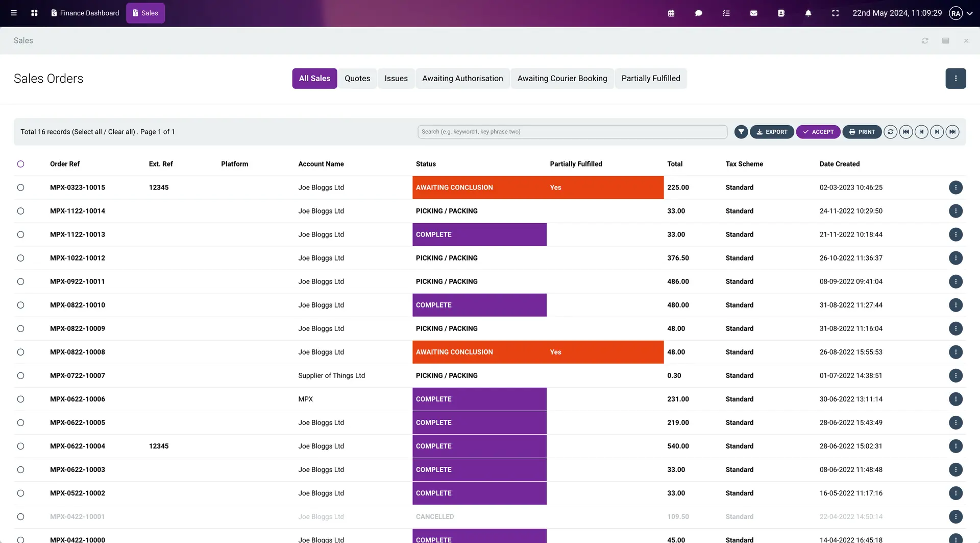Switch to the Quotes tab
This screenshot has width=980, height=543.
(x=357, y=79)
